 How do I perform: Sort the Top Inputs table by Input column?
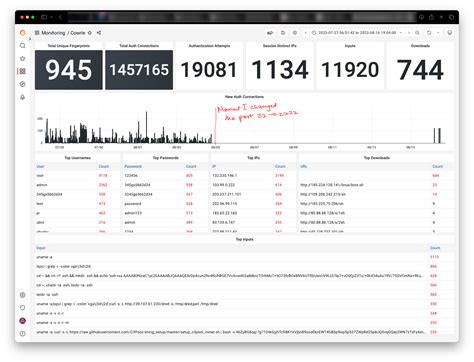pos(41,248)
